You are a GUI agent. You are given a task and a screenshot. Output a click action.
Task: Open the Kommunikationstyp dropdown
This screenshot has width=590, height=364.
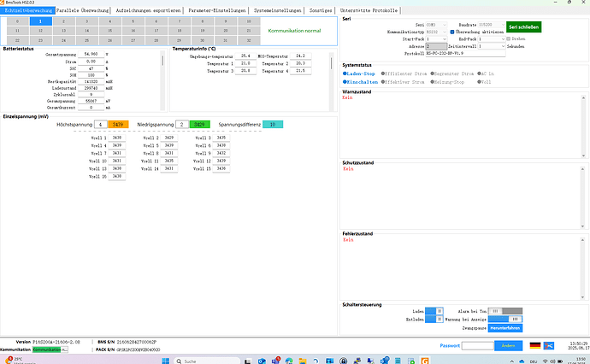(x=436, y=32)
